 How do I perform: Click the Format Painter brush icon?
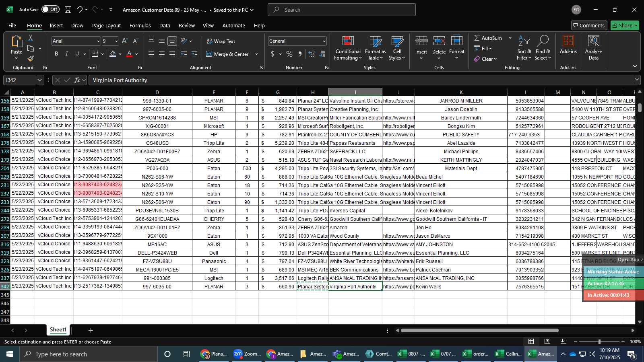coord(31,59)
